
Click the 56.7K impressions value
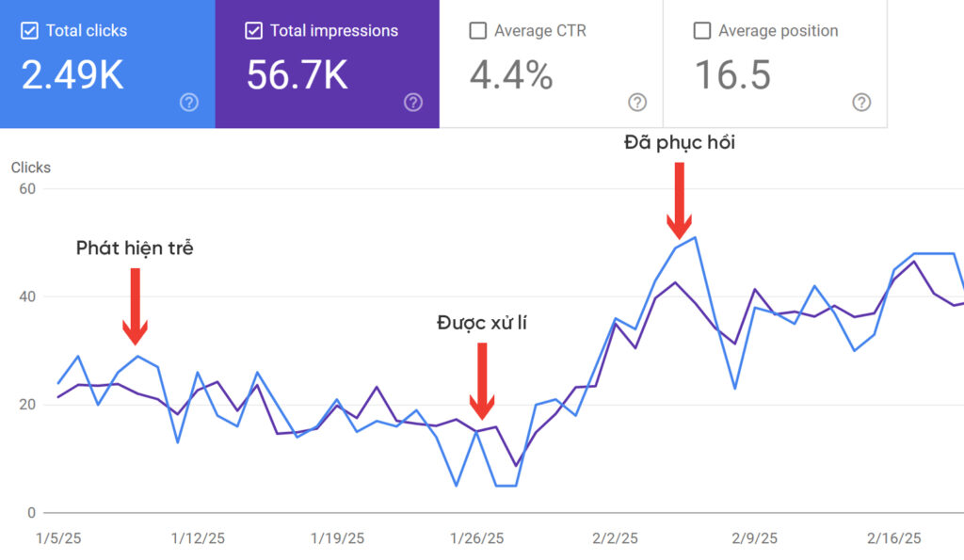(x=297, y=76)
